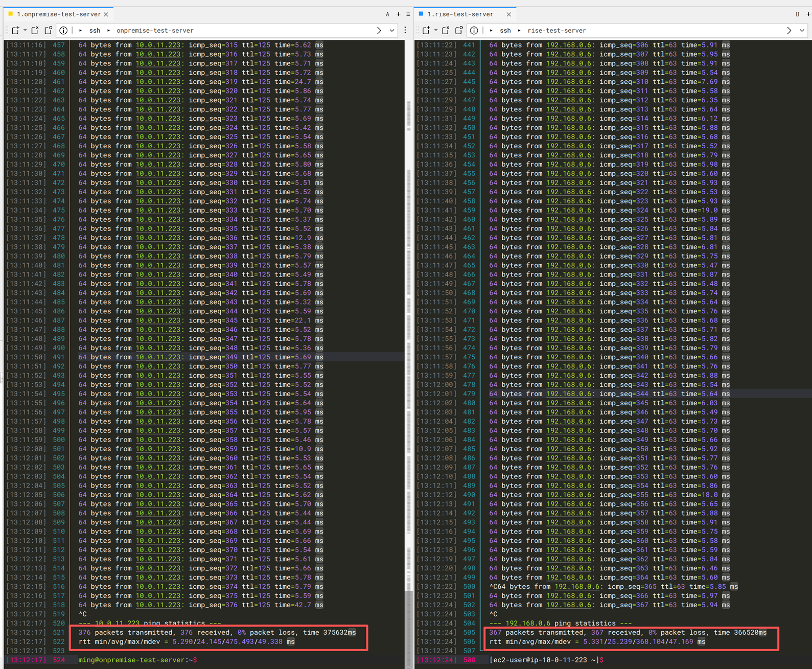Click line number 508 in right gutter
Image resolution: width=812 pixels, height=669 pixels.
[469, 660]
